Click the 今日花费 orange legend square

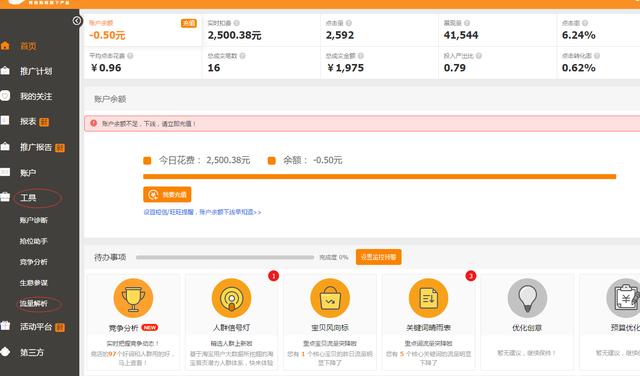tap(147, 161)
